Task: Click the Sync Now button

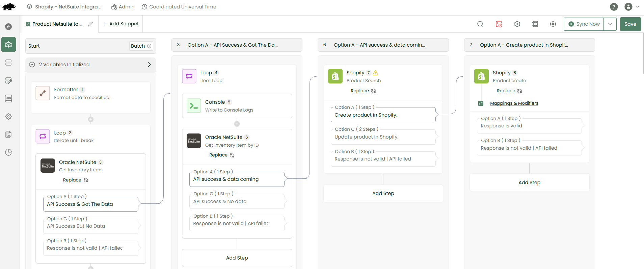Action: point(584,24)
